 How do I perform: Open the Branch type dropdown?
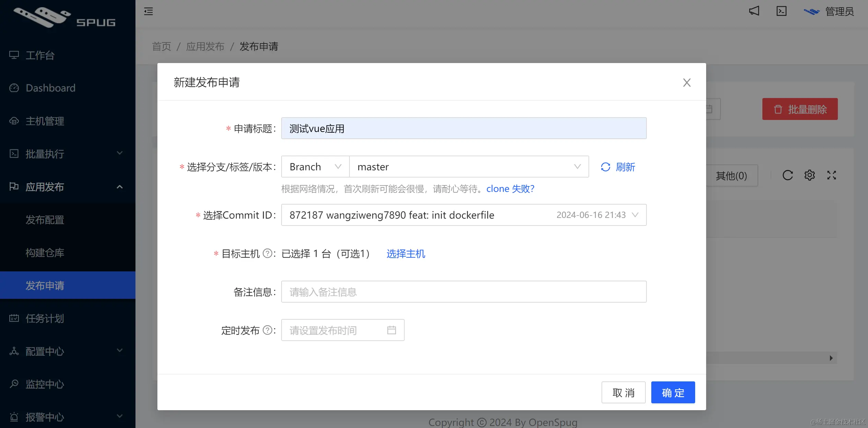click(x=315, y=167)
